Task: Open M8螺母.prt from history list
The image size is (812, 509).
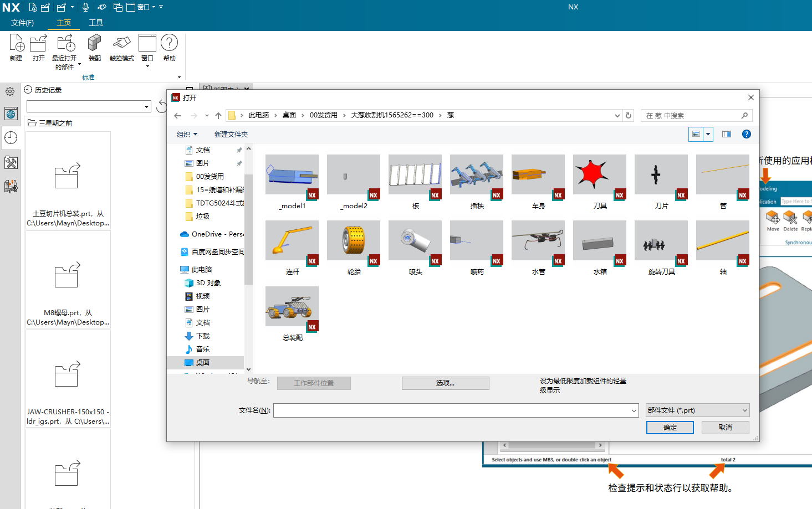Action: (x=68, y=280)
